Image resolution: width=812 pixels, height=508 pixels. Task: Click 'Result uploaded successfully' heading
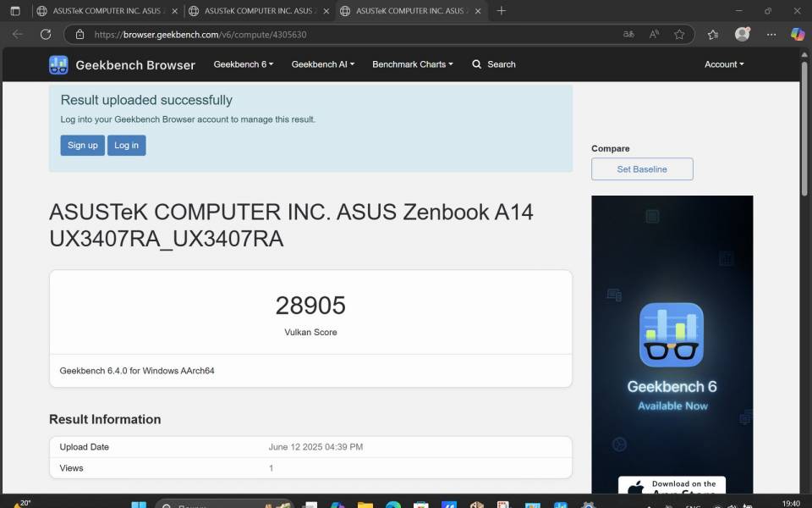coord(146,100)
